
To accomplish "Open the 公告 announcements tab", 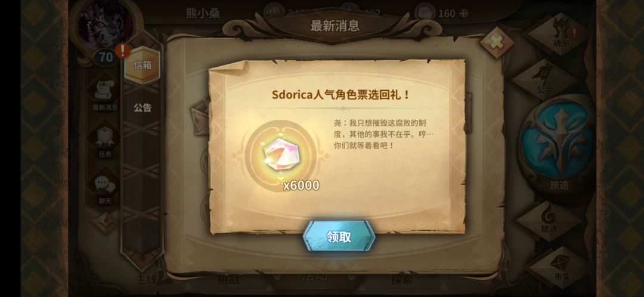I will (143, 107).
